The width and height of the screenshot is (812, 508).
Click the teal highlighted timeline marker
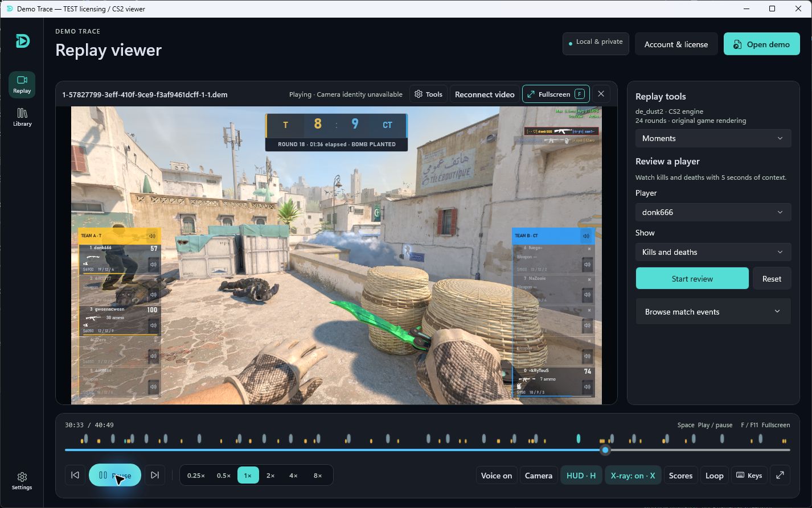coord(579,439)
